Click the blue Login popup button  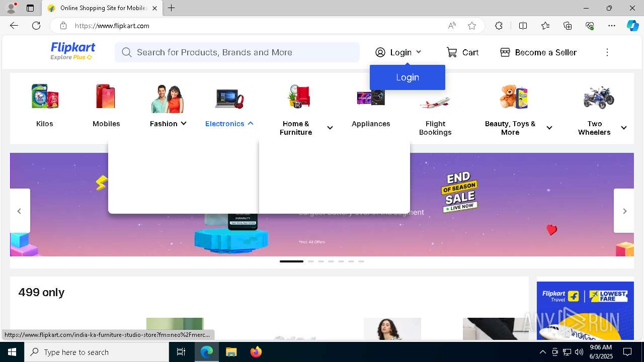(408, 77)
